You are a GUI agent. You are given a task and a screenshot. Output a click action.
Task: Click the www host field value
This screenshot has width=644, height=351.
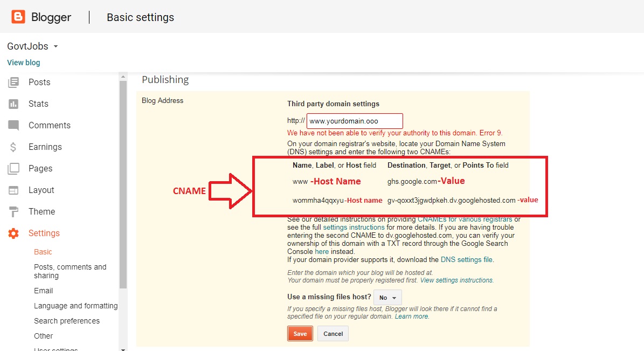click(x=300, y=182)
